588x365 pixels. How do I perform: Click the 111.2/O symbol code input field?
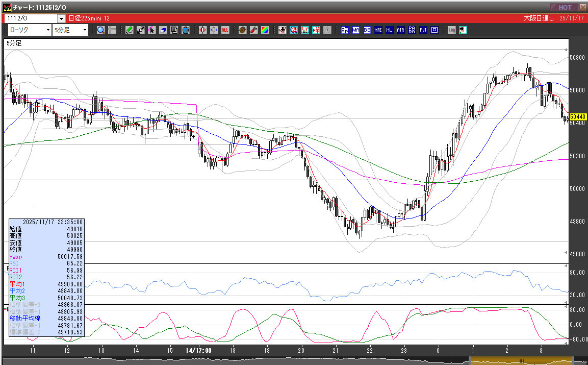click(31, 18)
